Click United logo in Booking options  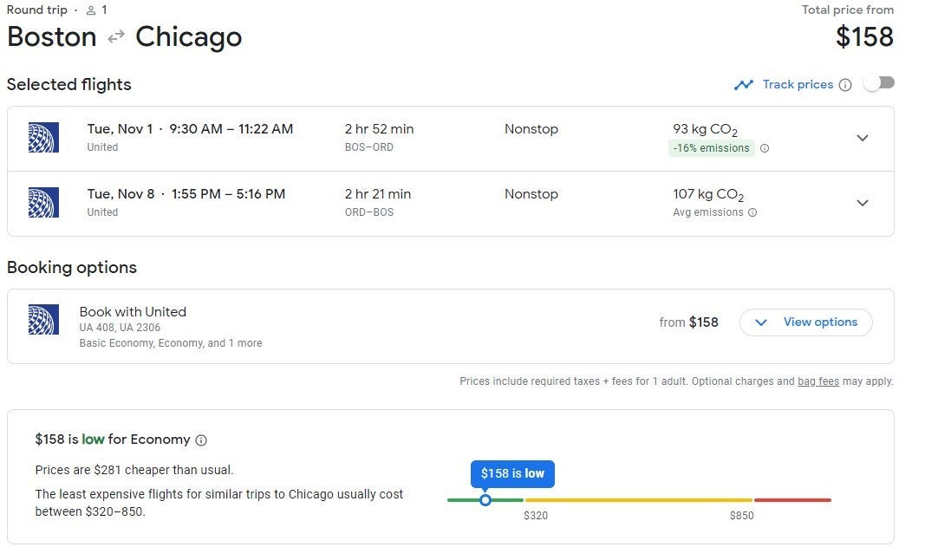click(43, 320)
